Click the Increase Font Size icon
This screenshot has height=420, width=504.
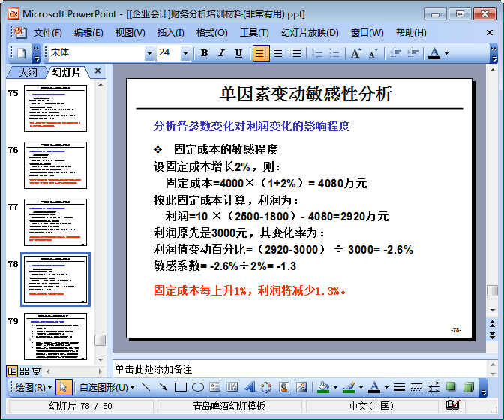click(355, 53)
